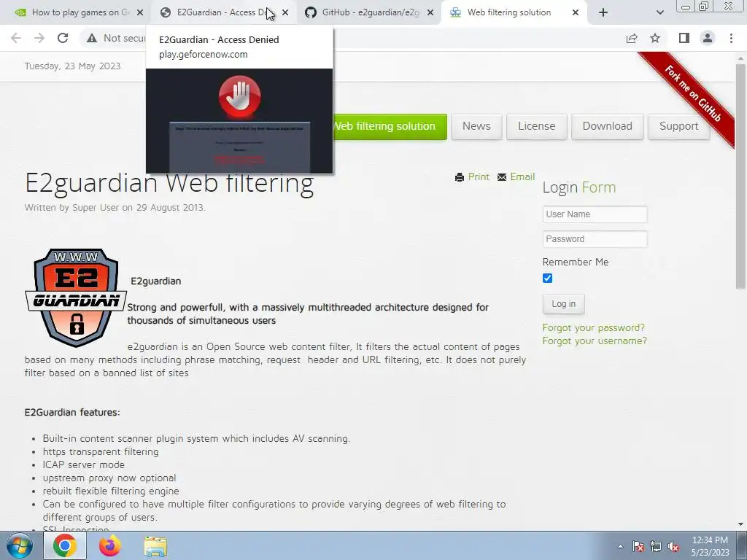Bookmark this page with the star icon
747x560 pixels.
pos(655,38)
